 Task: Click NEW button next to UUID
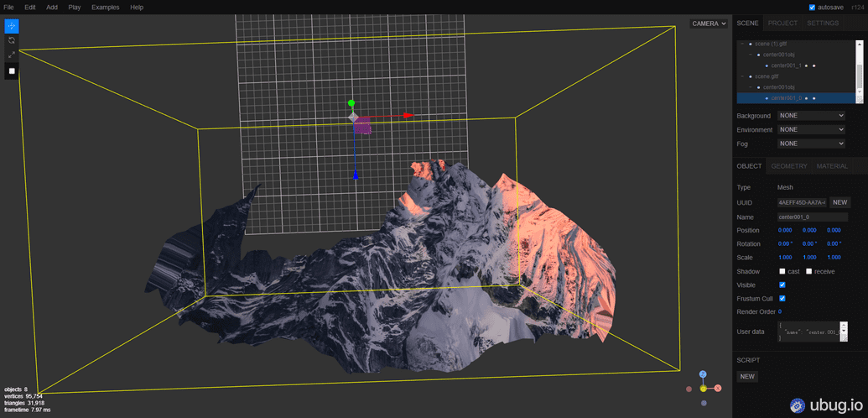coord(840,202)
